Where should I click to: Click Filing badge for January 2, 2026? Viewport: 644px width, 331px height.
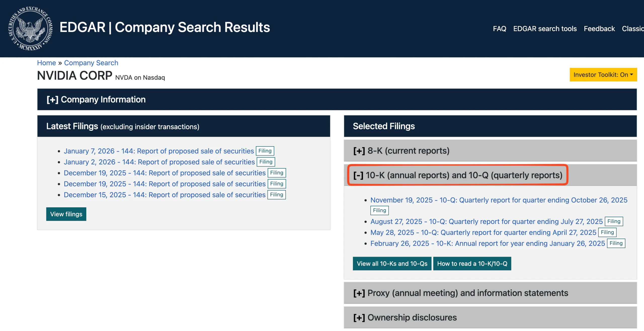[x=266, y=162]
